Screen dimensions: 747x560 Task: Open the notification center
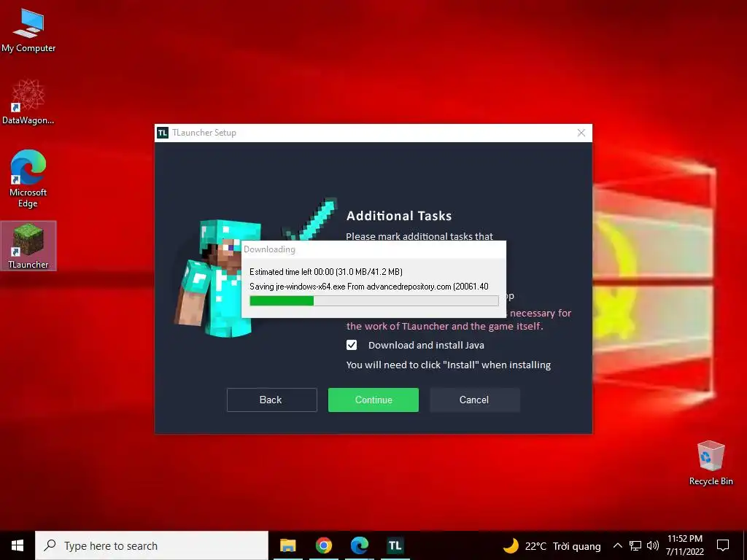point(723,545)
